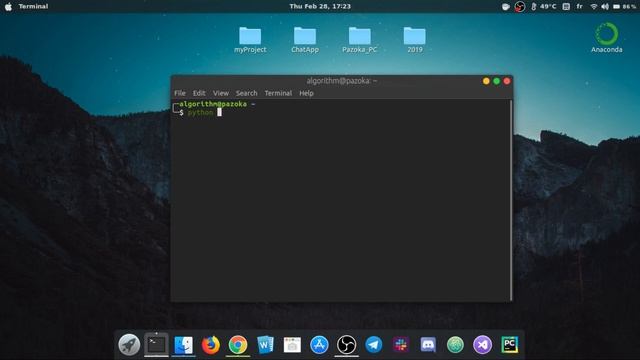Image resolution: width=640 pixels, height=360 pixels.
Task: Launch Discord from the dock
Action: (428, 345)
